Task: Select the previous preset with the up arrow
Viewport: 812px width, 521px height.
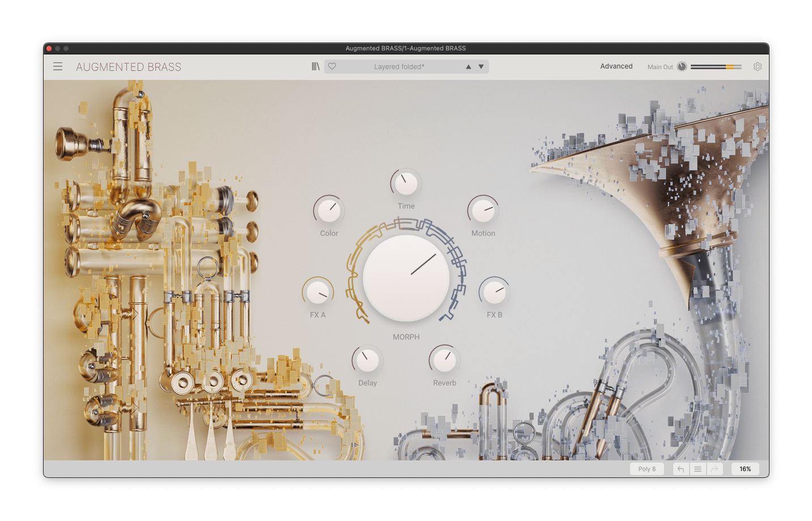Action: tap(468, 66)
